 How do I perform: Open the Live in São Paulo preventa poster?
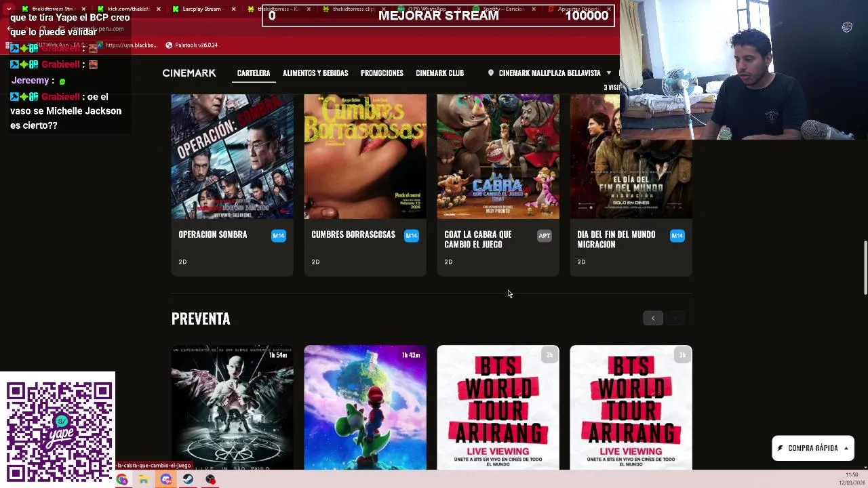[233, 407]
